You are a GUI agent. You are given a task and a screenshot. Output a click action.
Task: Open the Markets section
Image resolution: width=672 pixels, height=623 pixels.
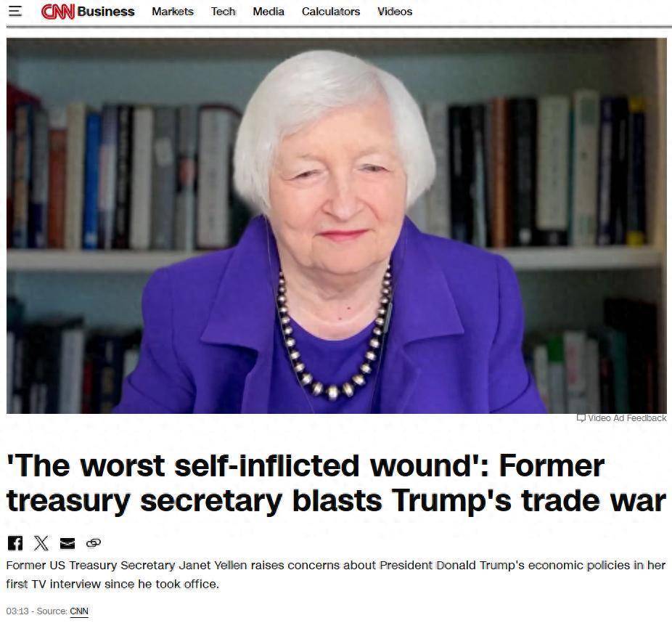tap(173, 12)
